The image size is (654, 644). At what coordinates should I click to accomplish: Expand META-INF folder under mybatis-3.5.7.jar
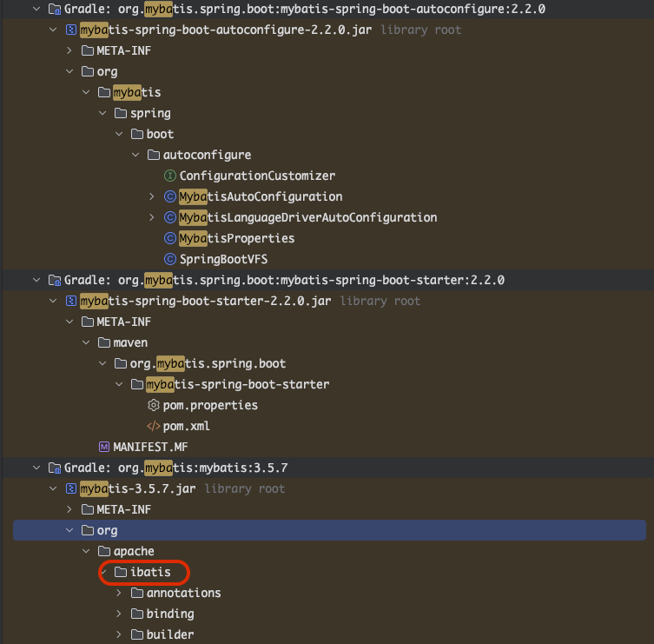pos(69,509)
